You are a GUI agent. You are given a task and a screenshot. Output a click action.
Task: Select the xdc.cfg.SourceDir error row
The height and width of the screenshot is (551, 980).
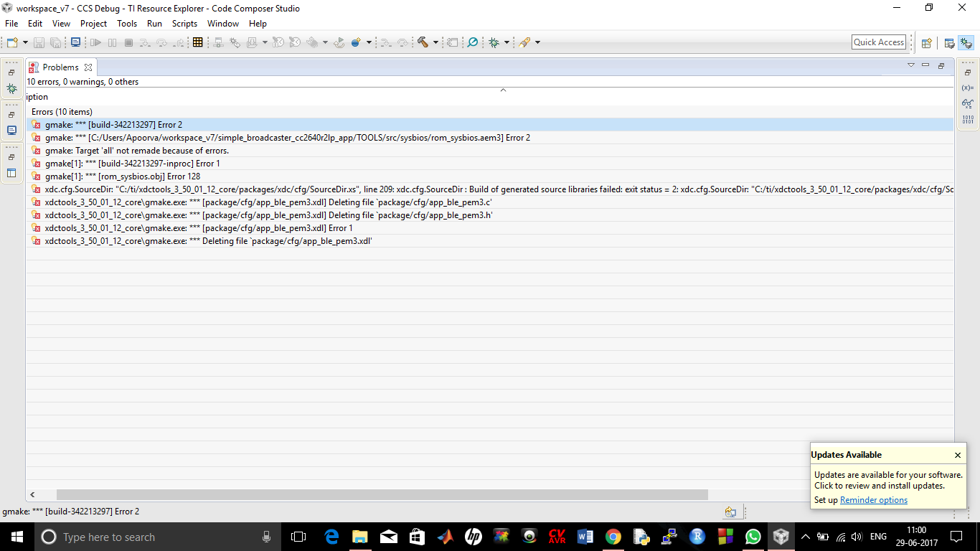tap(490, 189)
